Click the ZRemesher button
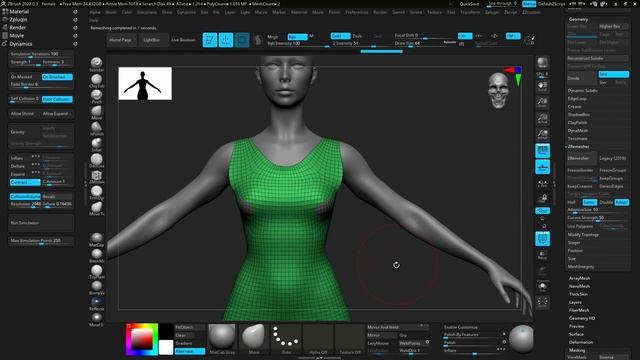 coord(581,158)
